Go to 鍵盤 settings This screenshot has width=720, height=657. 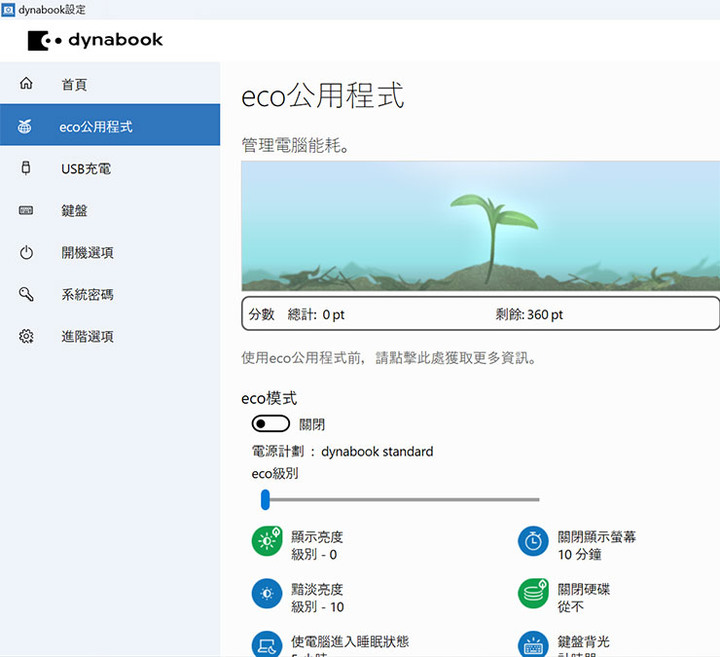pos(110,210)
